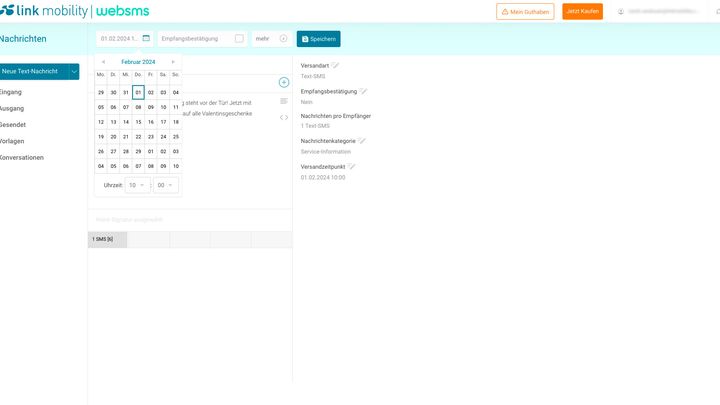Expand the mehr options plus icon

[283, 39]
